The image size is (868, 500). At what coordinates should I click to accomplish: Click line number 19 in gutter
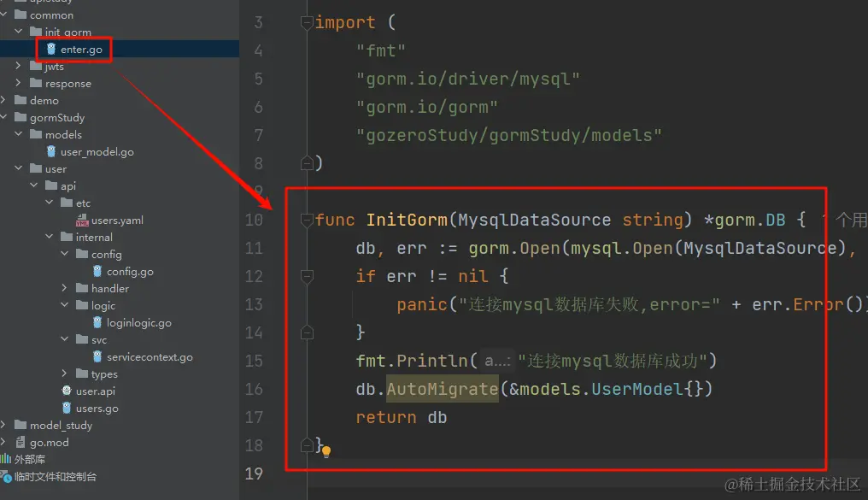pyautogui.click(x=254, y=474)
